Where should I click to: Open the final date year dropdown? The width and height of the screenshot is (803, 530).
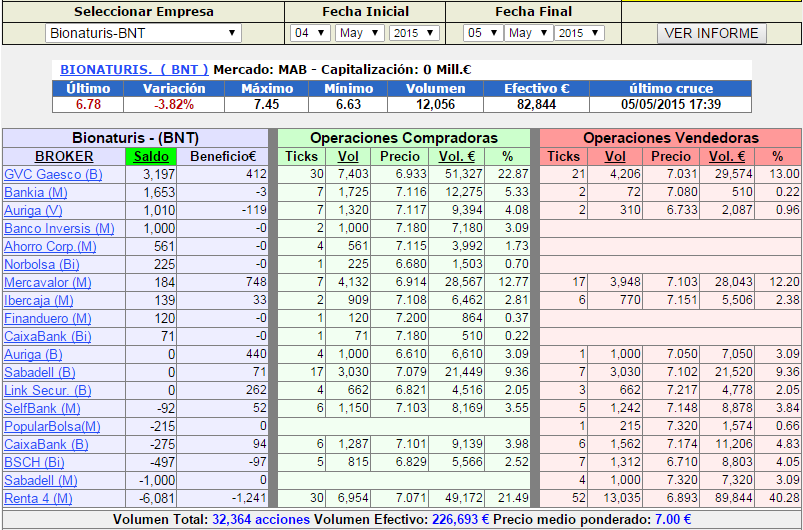click(x=579, y=33)
